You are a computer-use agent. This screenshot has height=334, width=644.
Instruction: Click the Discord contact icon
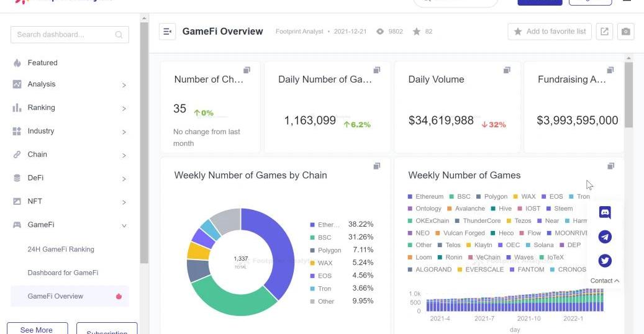(604, 213)
